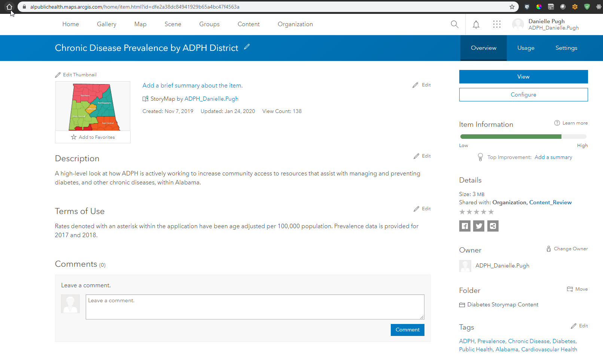
Task: Open the Content_Review group link
Action: pos(551,202)
